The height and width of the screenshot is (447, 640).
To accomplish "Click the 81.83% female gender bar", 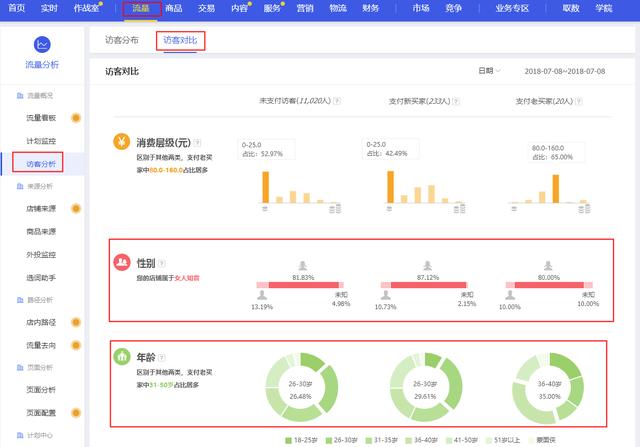I will tap(304, 285).
